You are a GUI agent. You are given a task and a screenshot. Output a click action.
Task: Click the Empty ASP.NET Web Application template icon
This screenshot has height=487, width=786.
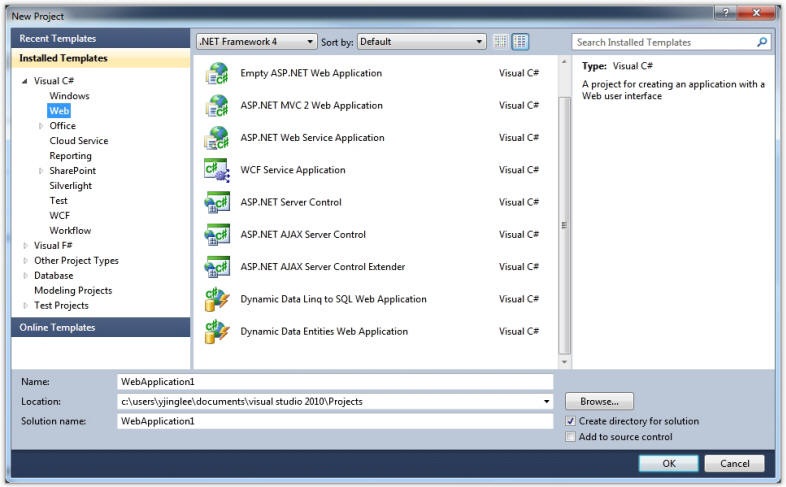point(217,74)
